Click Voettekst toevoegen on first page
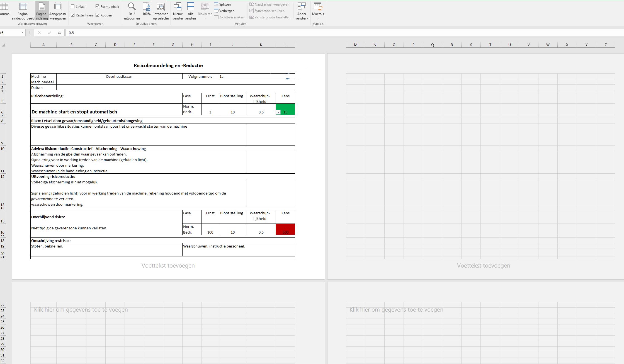Image resolution: width=624 pixels, height=364 pixels. (168, 266)
